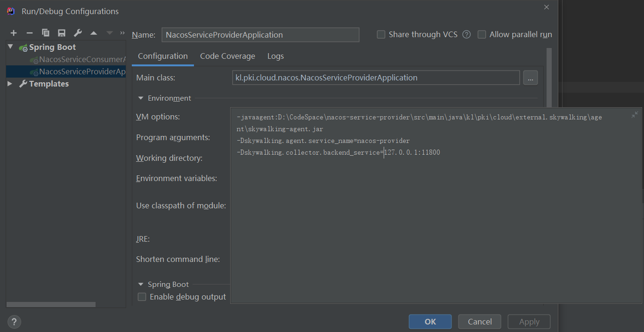Enable debug output checkbox
This screenshot has width=644, height=332.
[142, 297]
